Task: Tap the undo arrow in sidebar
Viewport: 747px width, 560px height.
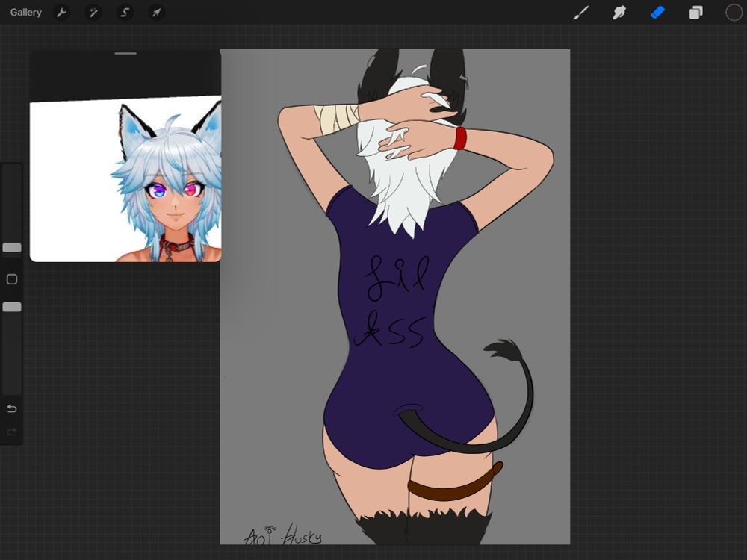Action: 10,407
